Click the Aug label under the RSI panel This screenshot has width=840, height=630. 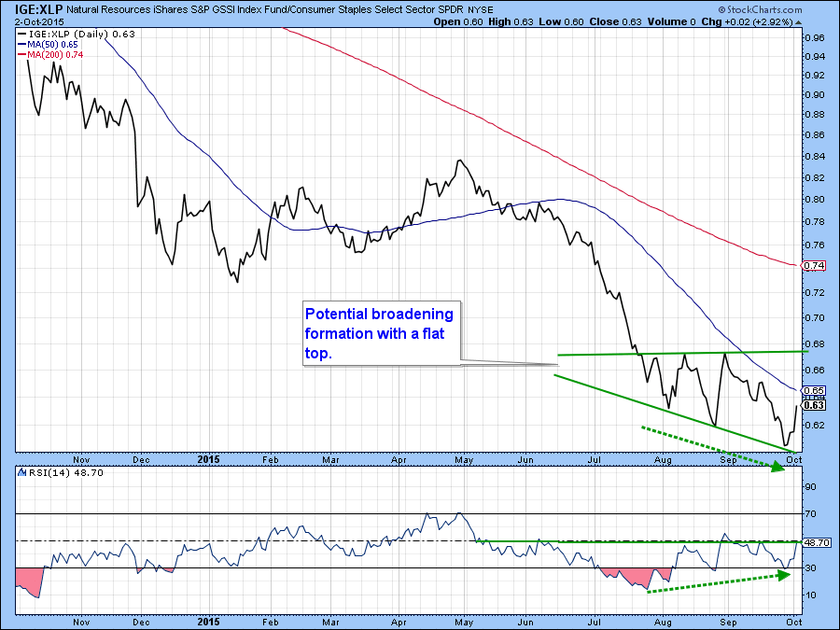point(664,622)
